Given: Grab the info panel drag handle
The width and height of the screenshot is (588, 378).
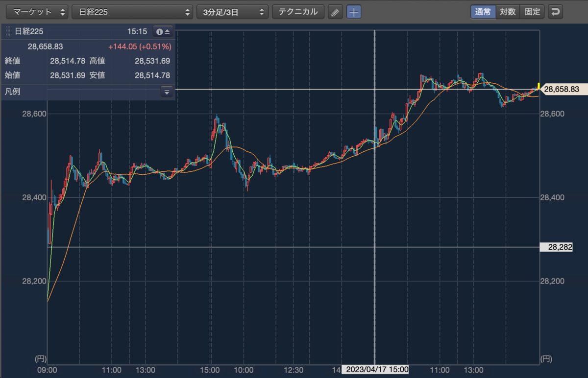Looking at the screenshot, I should [x=8, y=31].
